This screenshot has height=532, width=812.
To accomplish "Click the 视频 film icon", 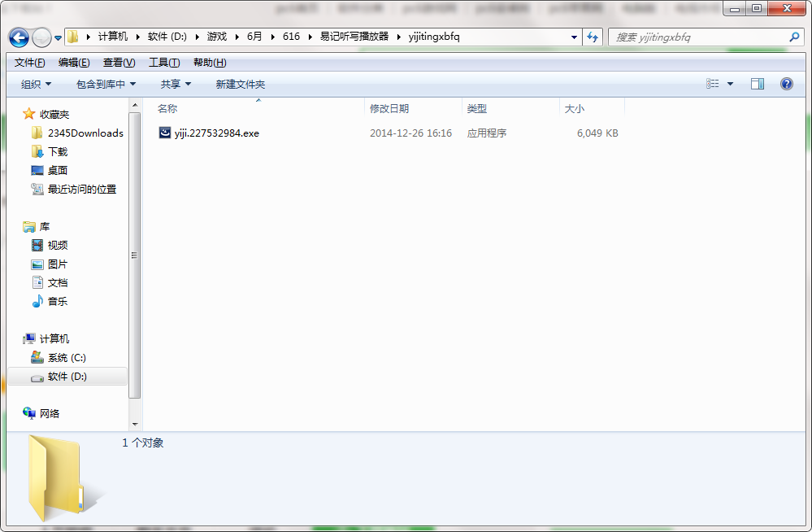I will [x=37, y=246].
